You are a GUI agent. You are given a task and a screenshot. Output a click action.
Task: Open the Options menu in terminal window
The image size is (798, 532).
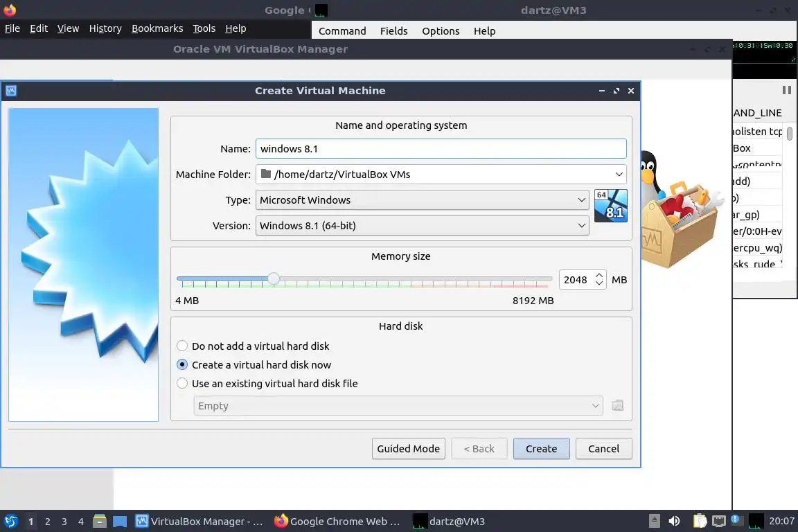(441, 31)
